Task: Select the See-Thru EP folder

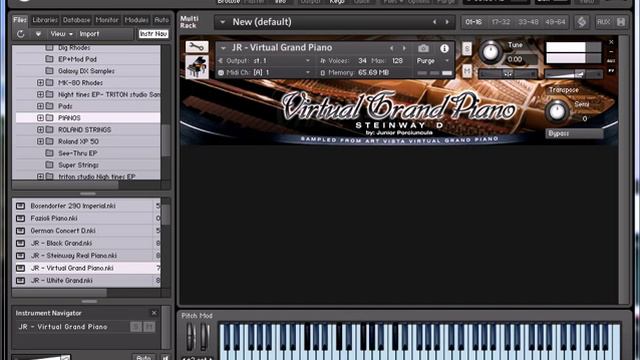Action: (x=78, y=153)
